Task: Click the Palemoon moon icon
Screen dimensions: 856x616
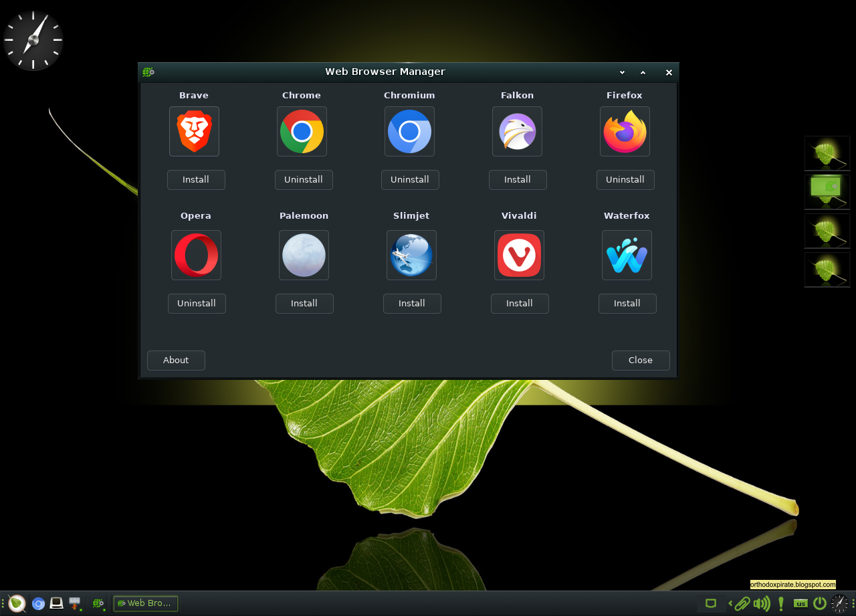Action: click(304, 255)
